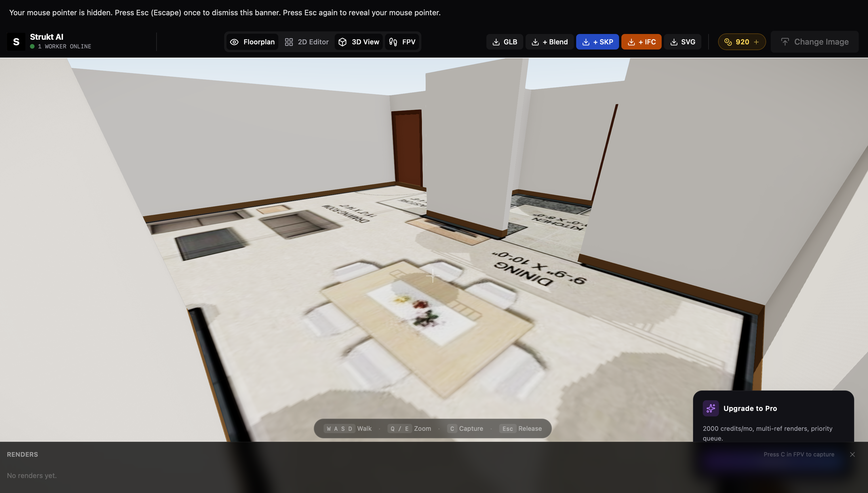Image resolution: width=868 pixels, height=493 pixels.
Task: Click the 'No renders yet.' message
Action: [x=32, y=475]
